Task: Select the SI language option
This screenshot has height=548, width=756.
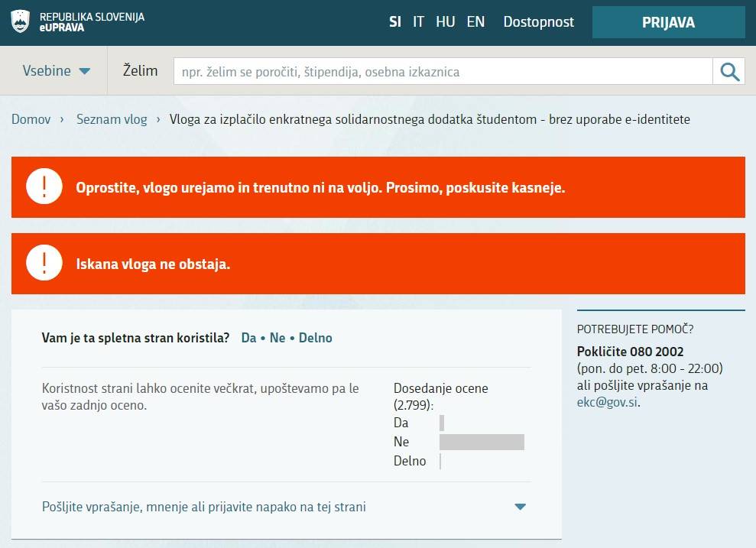Action: click(394, 22)
